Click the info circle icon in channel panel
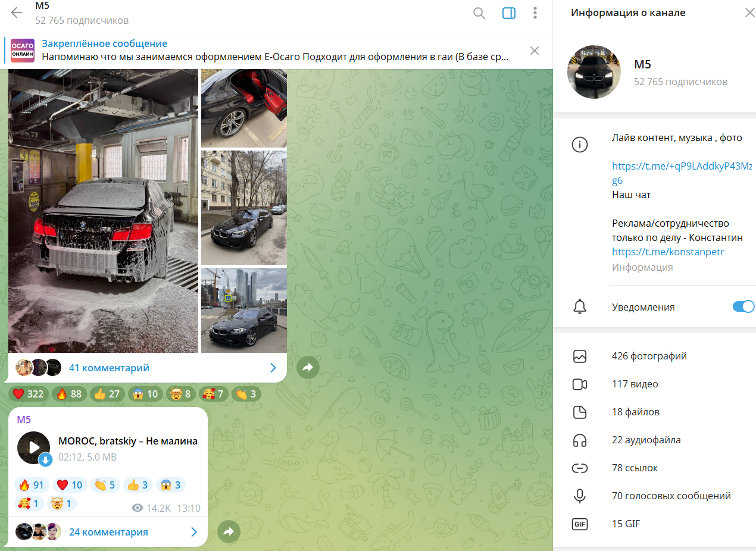 click(579, 145)
